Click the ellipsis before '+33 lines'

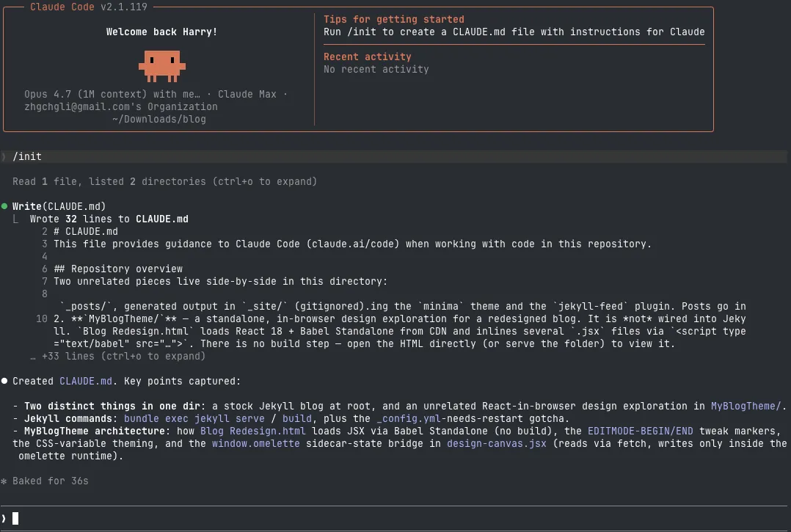point(33,356)
